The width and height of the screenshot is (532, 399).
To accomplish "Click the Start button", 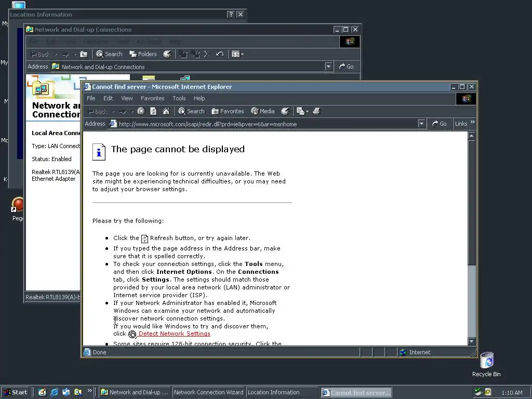I will pos(15,392).
